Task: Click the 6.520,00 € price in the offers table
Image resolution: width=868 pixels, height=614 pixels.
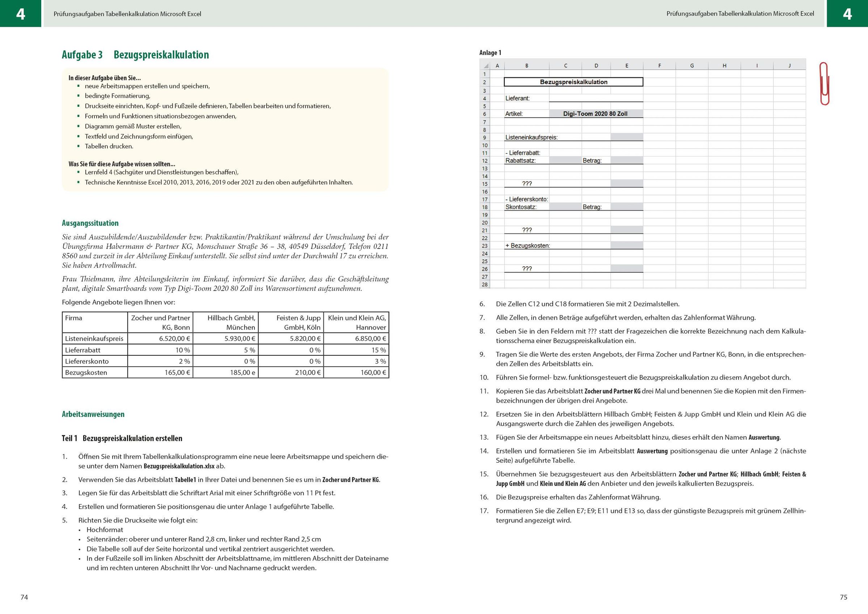Action: (x=174, y=339)
